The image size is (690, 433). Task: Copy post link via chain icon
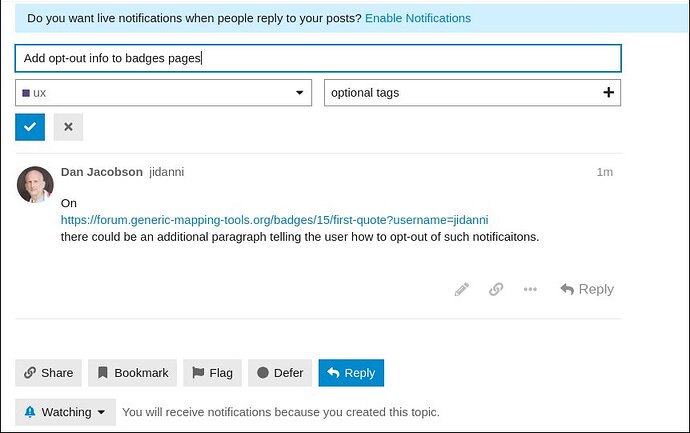(496, 289)
